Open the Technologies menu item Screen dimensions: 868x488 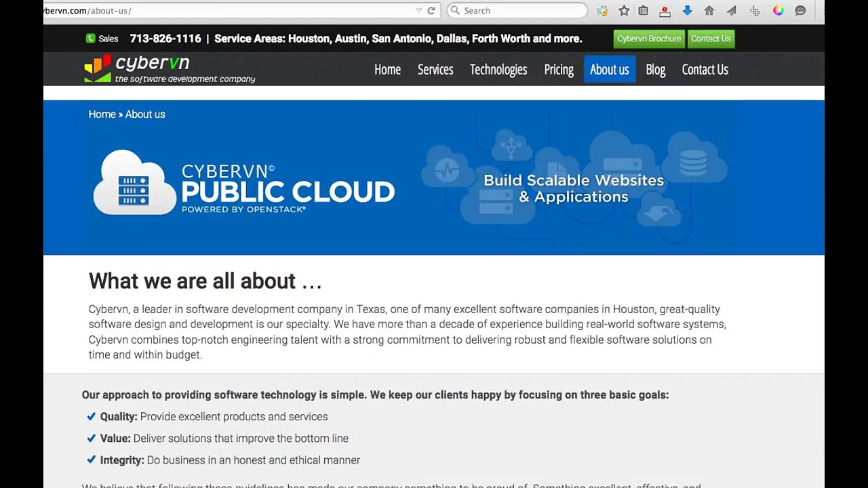[498, 69]
